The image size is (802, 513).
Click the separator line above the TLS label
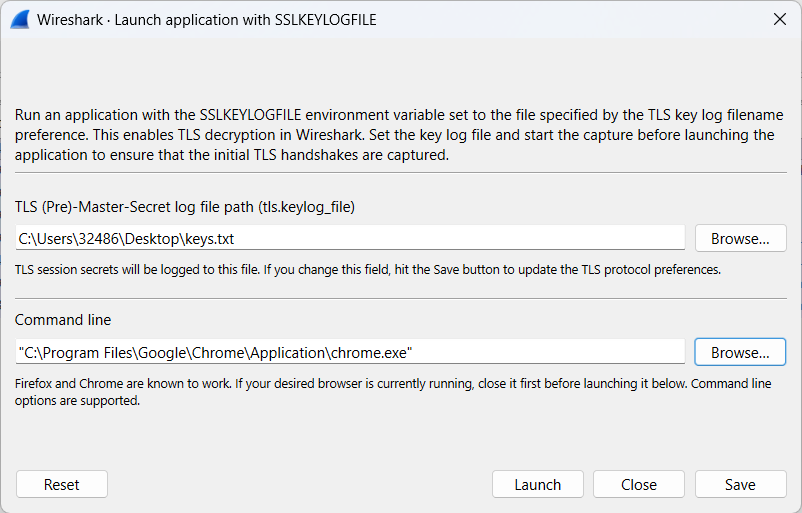(x=400, y=173)
